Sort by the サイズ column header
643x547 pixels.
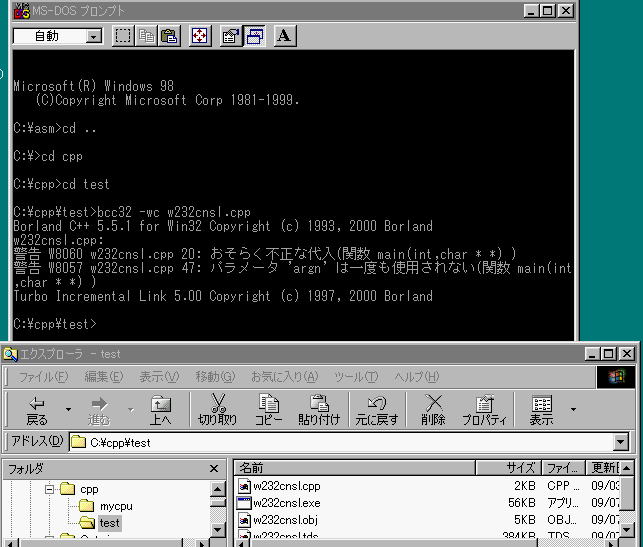tap(508, 468)
